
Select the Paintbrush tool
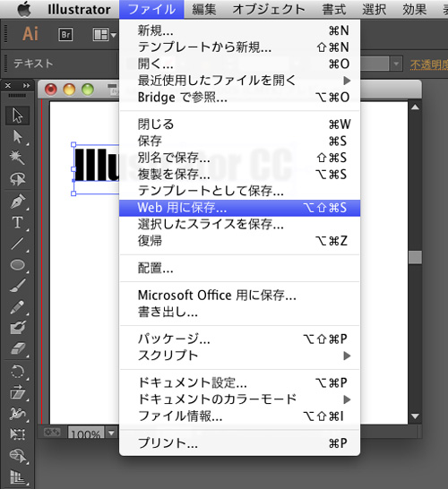coord(17,286)
